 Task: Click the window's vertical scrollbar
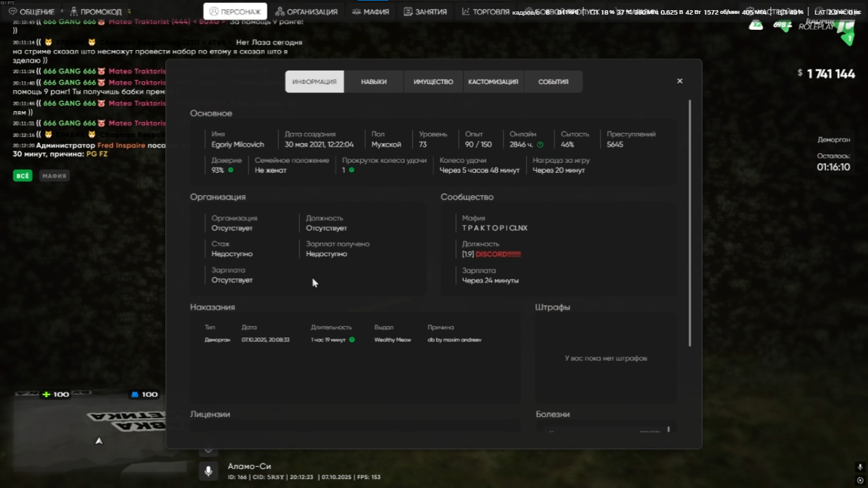[x=689, y=222]
